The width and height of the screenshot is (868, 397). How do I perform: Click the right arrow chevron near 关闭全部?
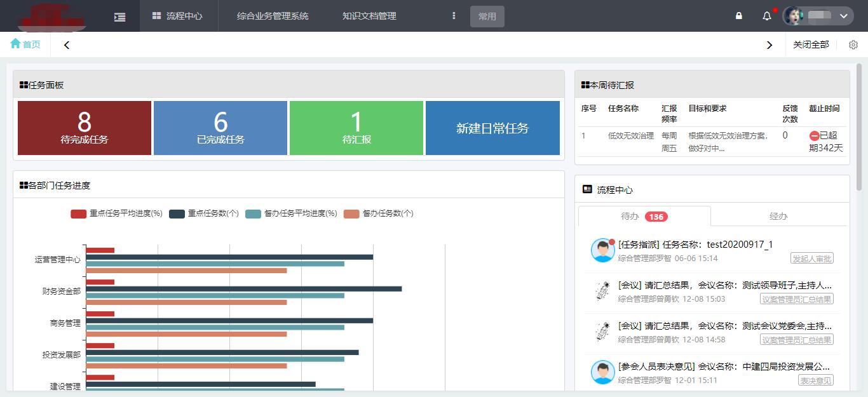770,44
